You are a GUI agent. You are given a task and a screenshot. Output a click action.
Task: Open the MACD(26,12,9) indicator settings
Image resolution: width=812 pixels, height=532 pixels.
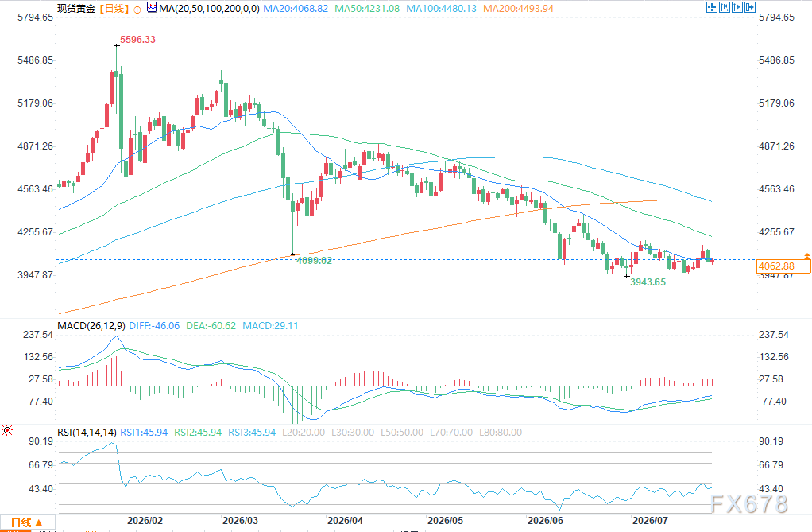click(x=91, y=326)
